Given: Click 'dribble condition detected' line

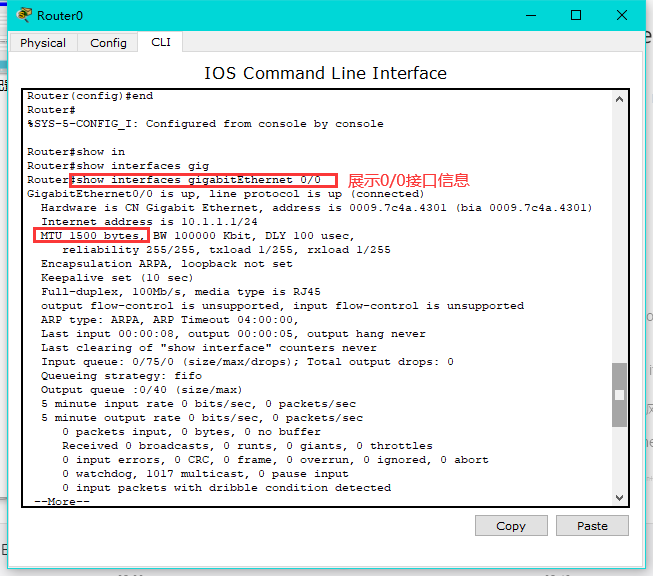Looking at the screenshot, I should [227, 488].
